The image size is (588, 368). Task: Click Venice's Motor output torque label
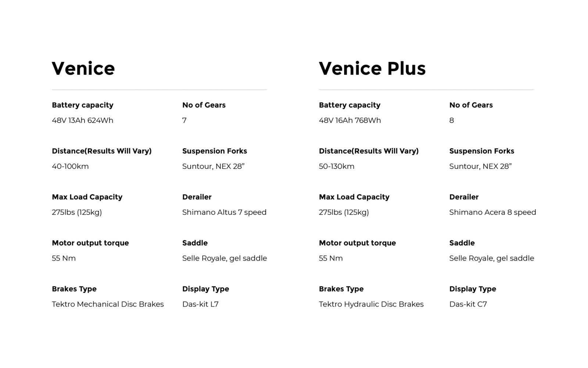coord(90,243)
